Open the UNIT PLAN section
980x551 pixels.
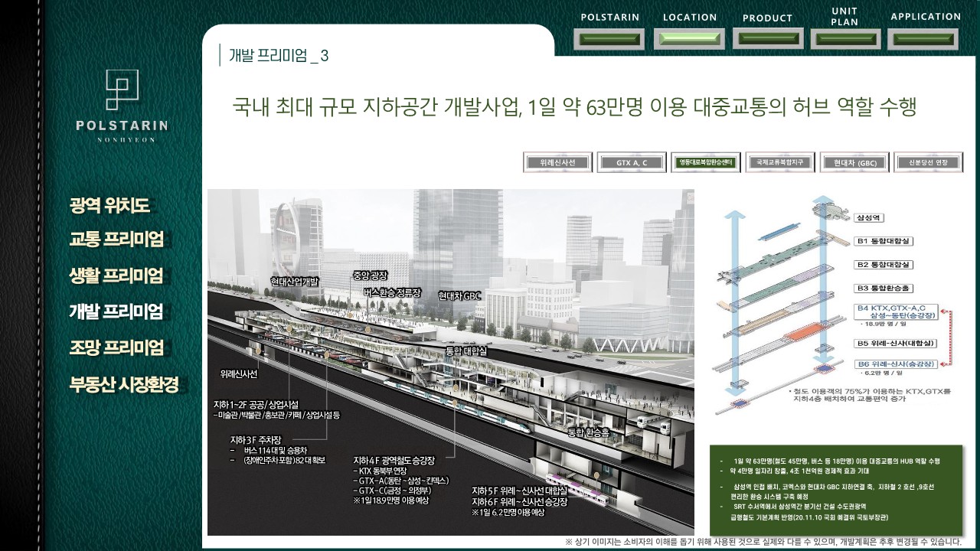point(844,39)
